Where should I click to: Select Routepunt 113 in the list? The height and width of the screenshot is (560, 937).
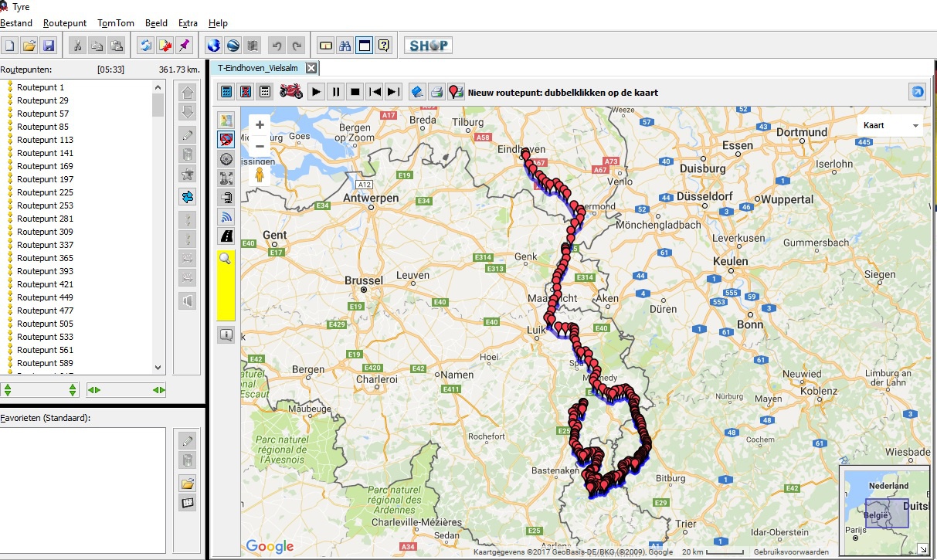[45, 140]
